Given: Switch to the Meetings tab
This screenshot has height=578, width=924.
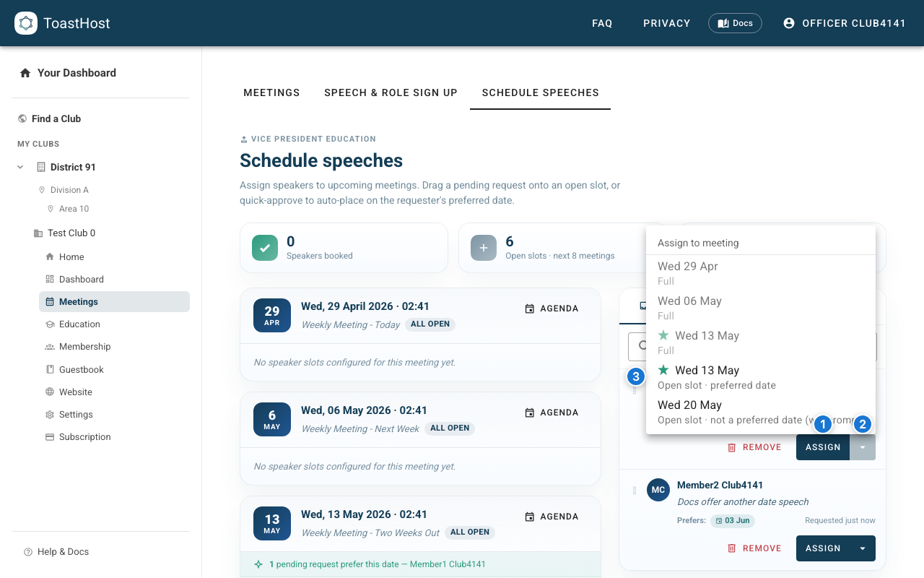Looking at the screenshot, I should [x=271, y=92].
